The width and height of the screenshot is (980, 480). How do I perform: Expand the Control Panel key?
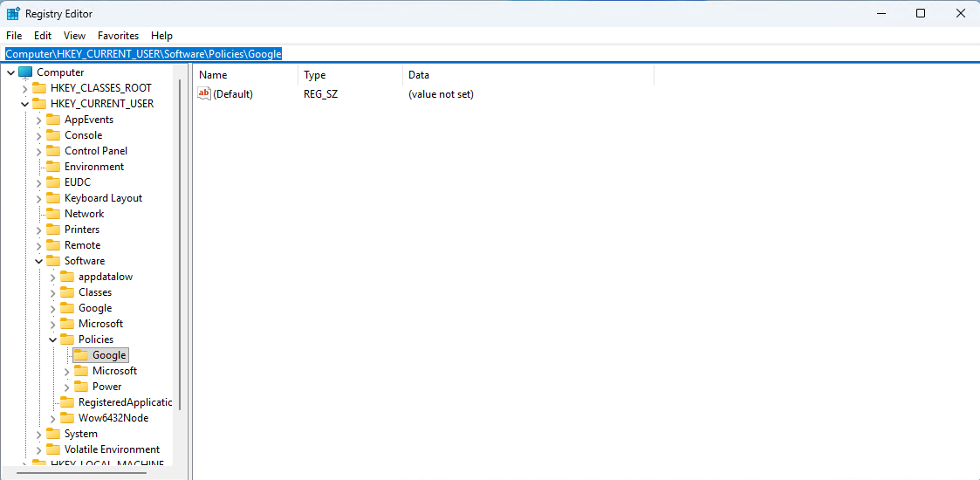point(39,151)
